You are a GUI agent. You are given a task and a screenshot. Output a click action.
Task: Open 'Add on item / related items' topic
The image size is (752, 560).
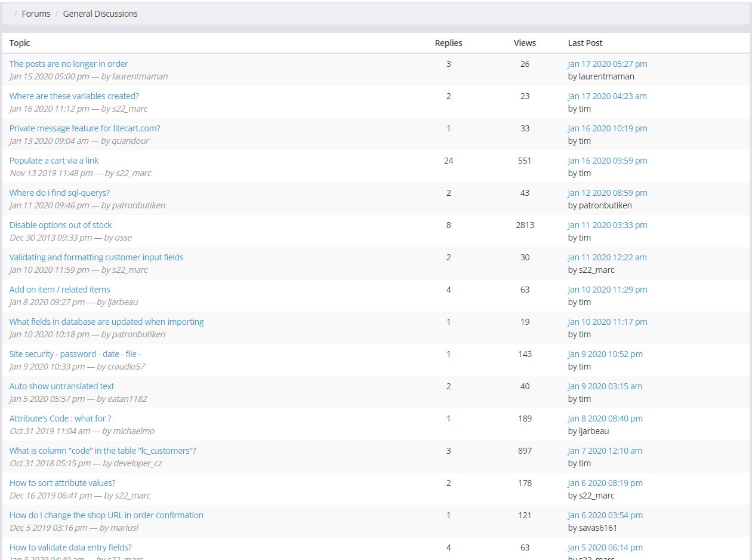point(60,290)
